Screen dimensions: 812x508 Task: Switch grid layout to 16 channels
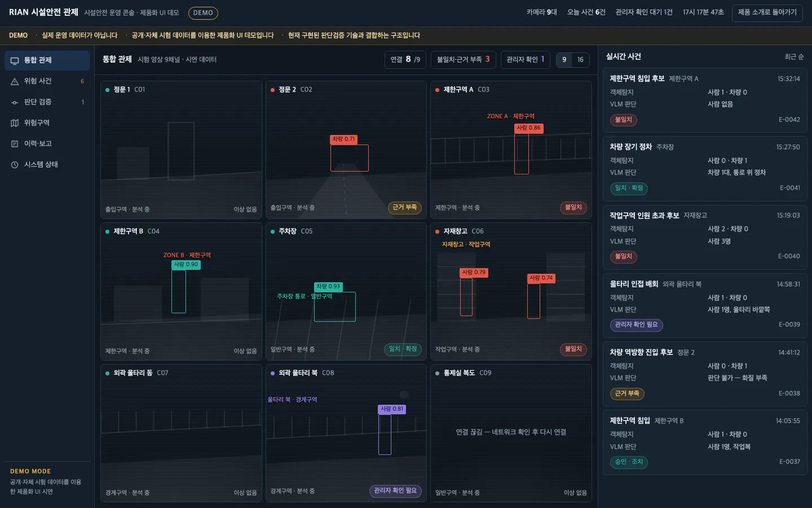point(580,60)
